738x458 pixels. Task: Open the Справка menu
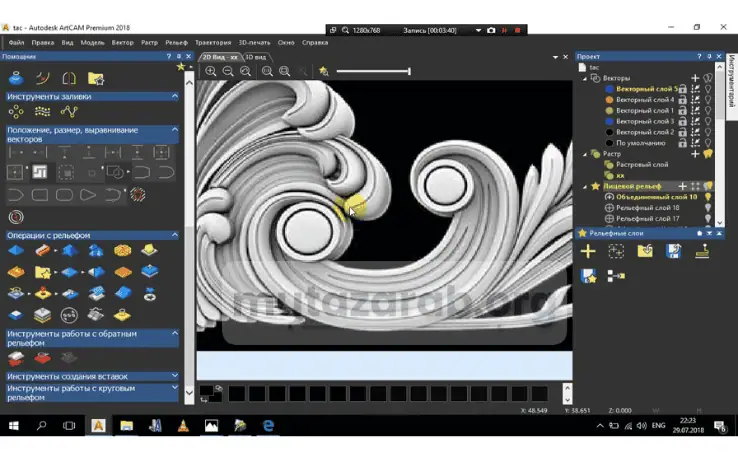315,42
